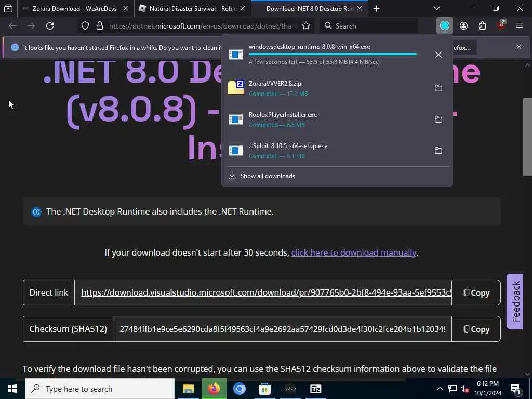The height and width of the screenshot is (399, 532).
Task: Click the info icon in notification bar
Action: [15, 47]
